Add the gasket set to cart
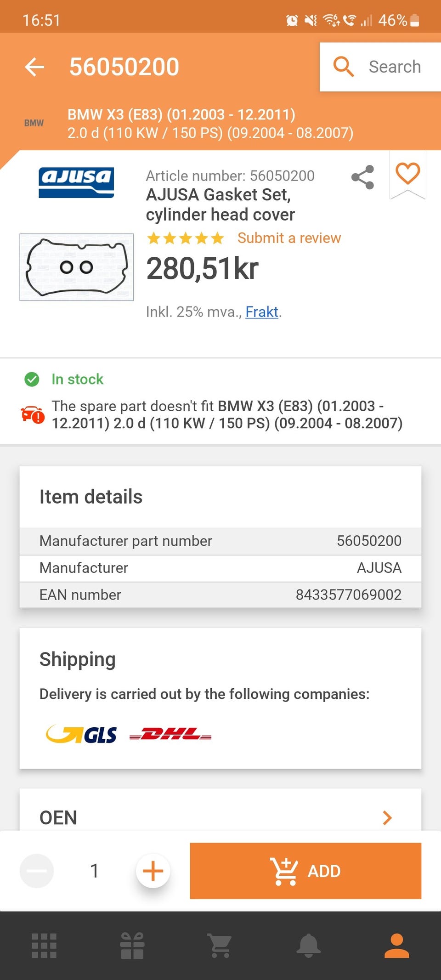The width and height of the screenshot is (441, 980). (305, 871)
